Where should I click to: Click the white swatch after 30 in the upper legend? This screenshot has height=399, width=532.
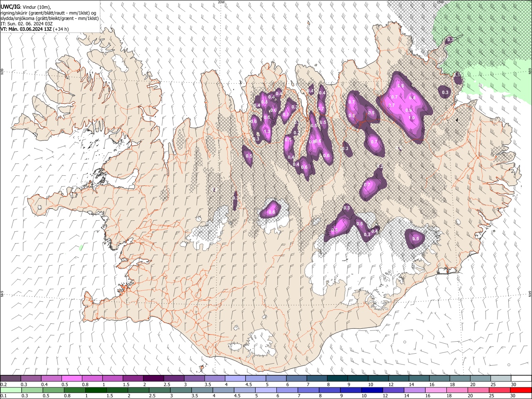(x=521, y=379)
